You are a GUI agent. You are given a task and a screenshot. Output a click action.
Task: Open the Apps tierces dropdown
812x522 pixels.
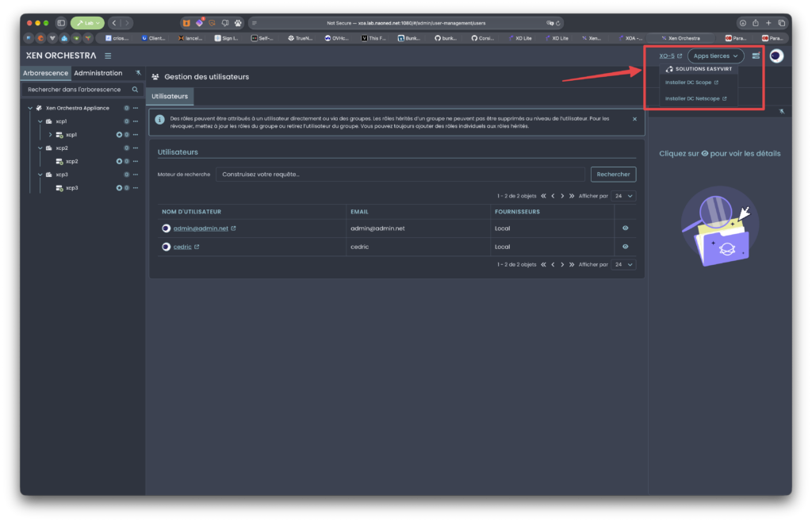coord(715,56)
